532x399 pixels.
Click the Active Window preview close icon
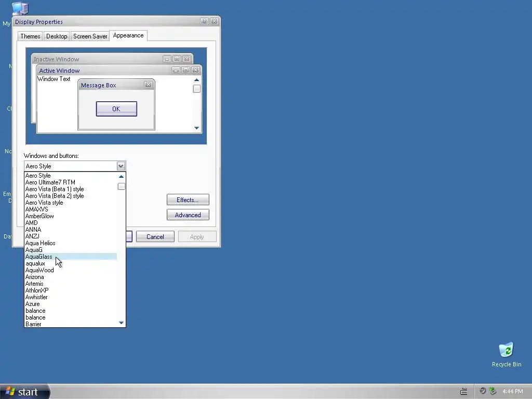point(195,70)
